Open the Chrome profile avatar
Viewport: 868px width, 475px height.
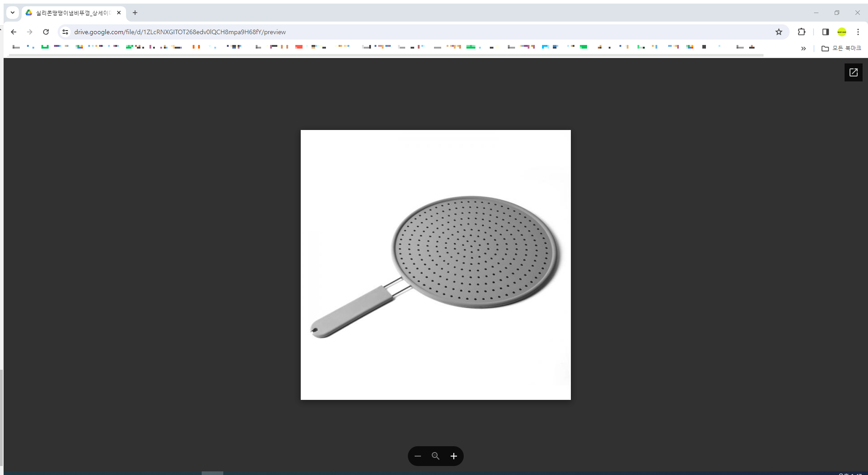coord(842,32)
